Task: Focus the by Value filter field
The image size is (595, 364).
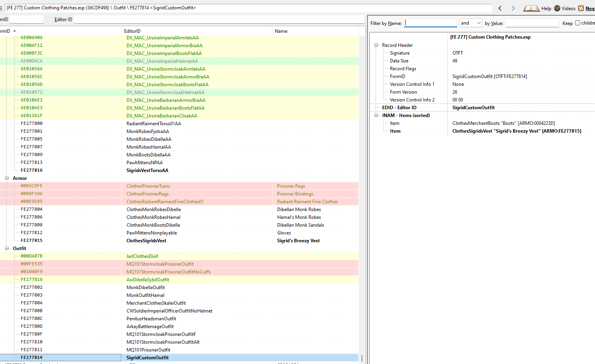Action: click(x=532, y=23)
